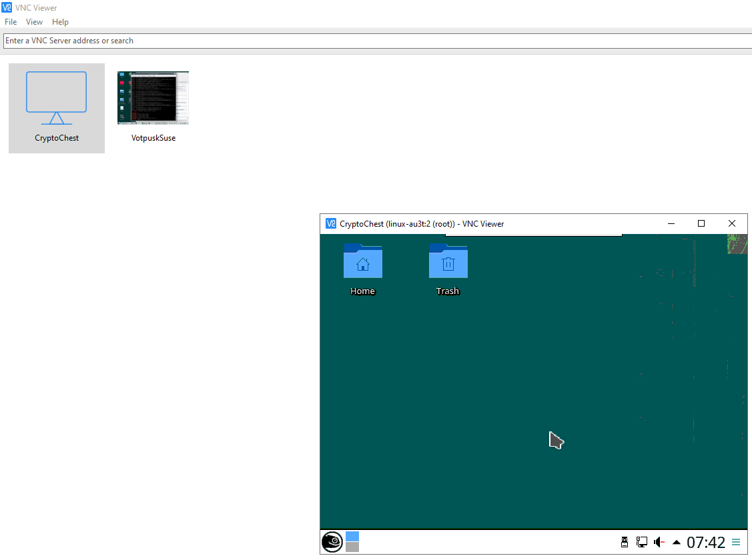The width and height of the screenshot is (752, 560).
Task: Select the VotpuskSuse connection thumbnail
Action: click(x=153, y=98)
